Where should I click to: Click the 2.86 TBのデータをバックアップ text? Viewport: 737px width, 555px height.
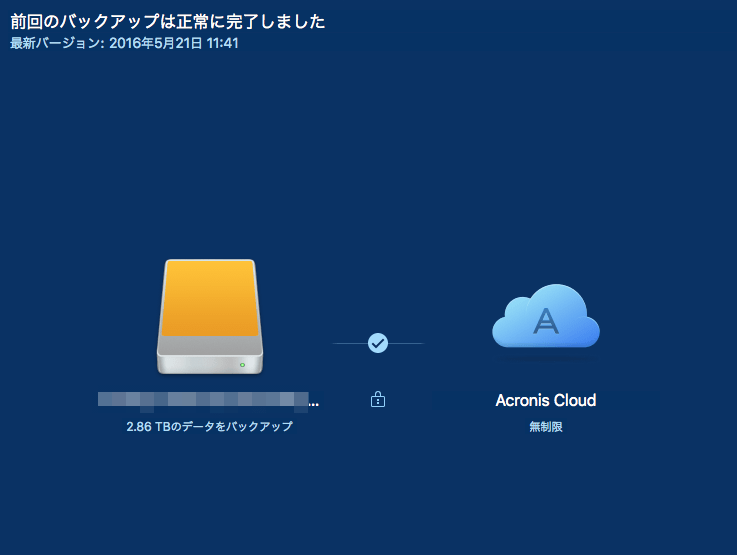[x=210, y=426]
